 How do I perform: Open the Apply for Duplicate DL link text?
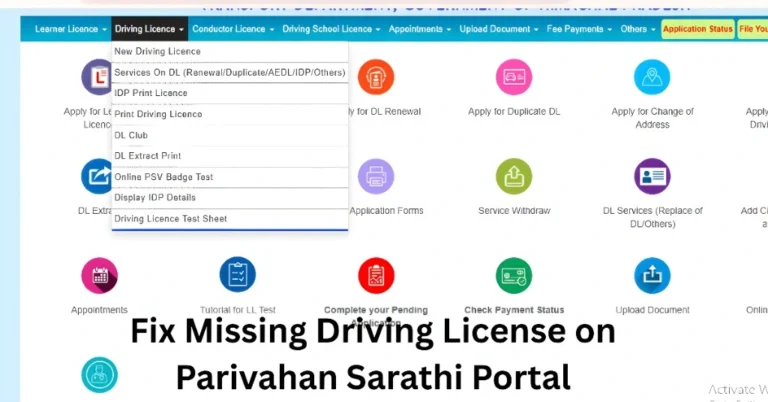[x=514, y=112]
